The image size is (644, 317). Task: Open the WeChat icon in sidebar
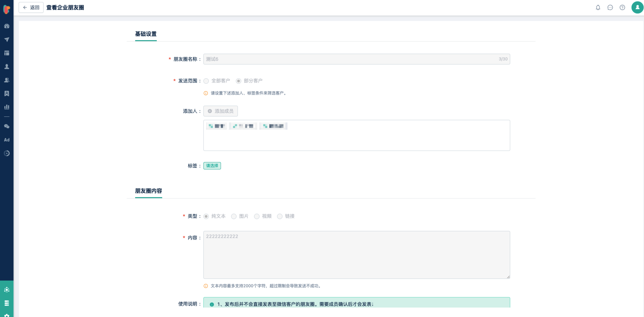[7, 126]
